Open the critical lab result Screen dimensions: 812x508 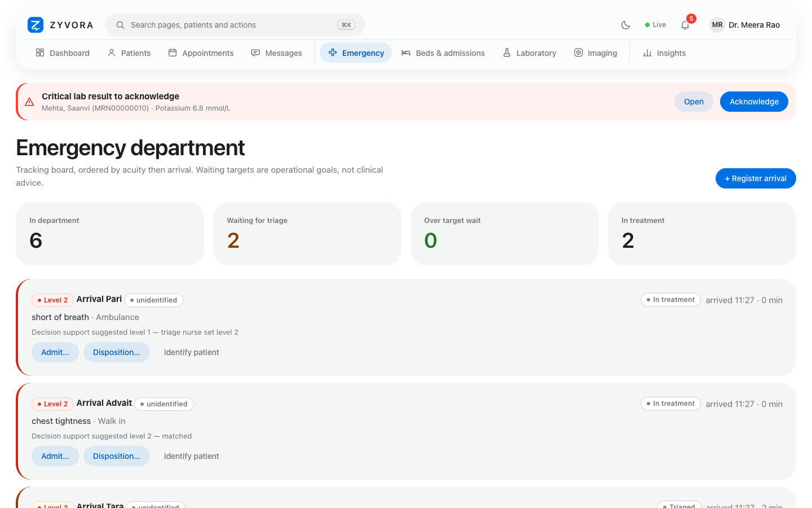click(694, 102)
